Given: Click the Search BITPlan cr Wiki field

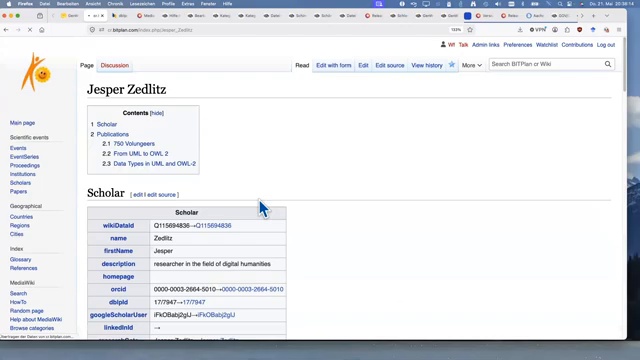Looking at the screenshot, I should pyautogui.click(x=546, y=64).
